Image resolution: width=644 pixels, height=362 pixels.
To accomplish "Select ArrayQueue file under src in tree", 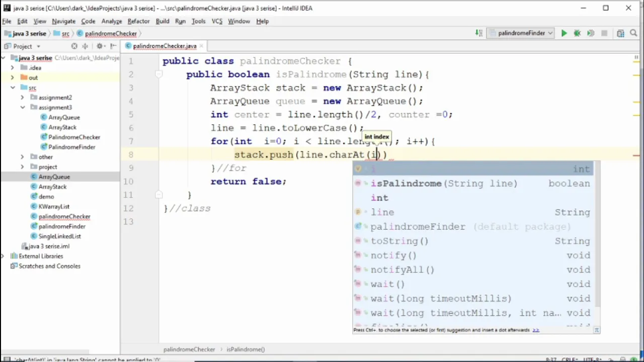I will (x=54, y=177).
